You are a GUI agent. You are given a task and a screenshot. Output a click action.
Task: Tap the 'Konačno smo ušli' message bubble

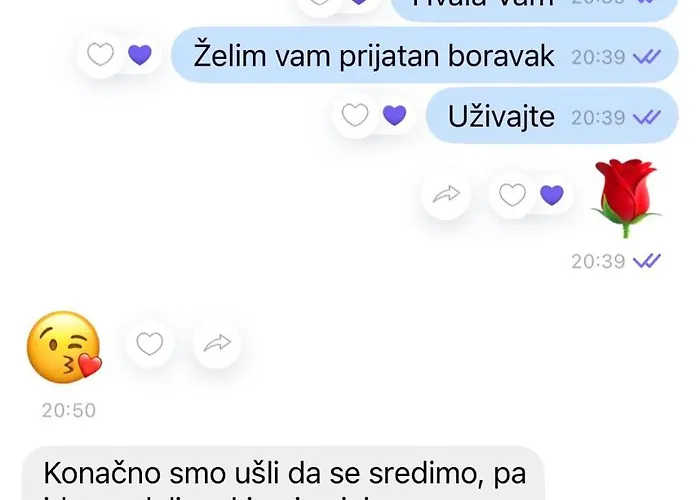pyautogui.click(x=284, y=473)
